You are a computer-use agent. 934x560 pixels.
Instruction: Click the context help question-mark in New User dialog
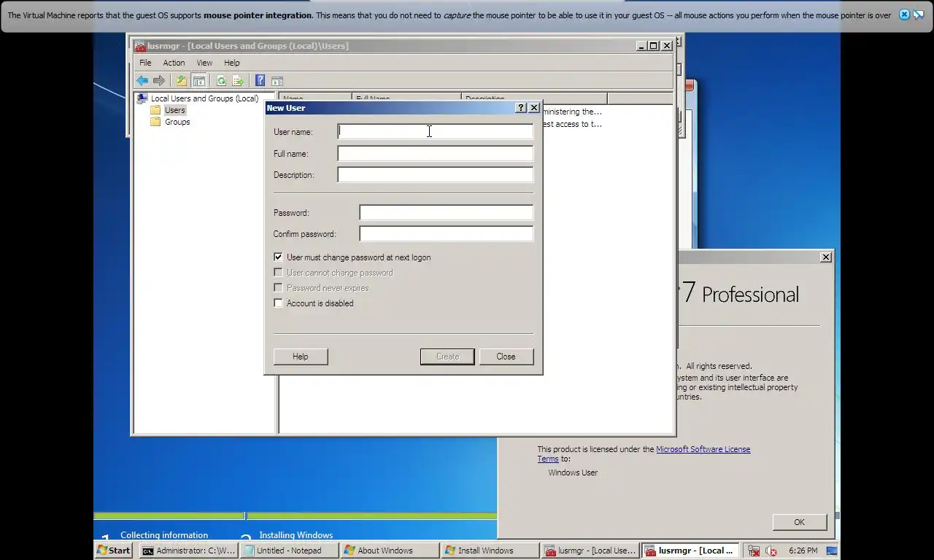pyautogui.click(x=520, y=108)
